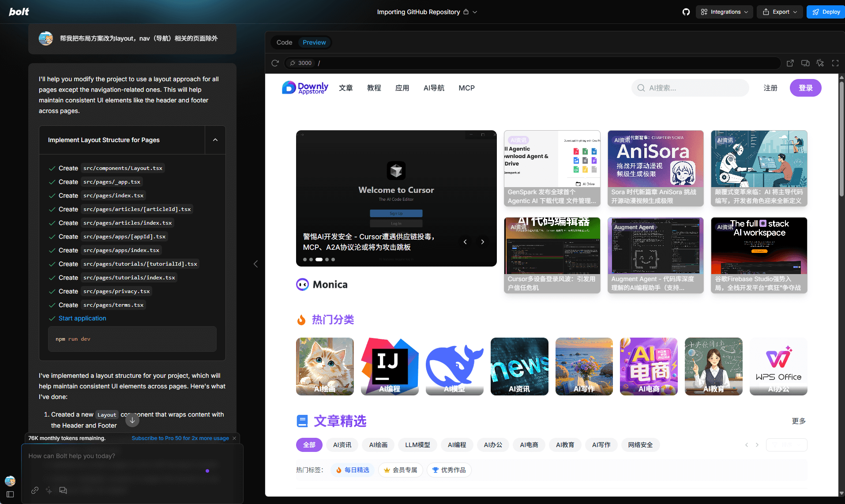
Task: Open the 应用 nav item
Action: [x=402, y=88]
